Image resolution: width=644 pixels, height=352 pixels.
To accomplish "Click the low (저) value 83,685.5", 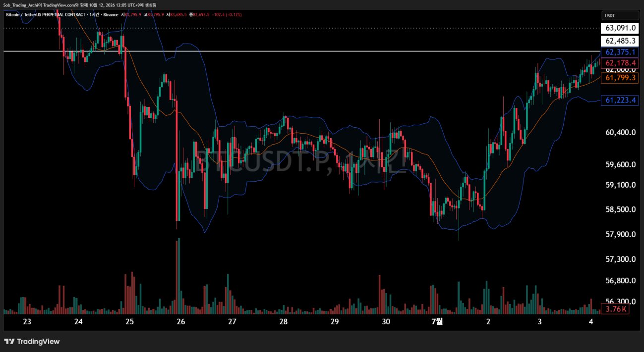I will 178,15.
